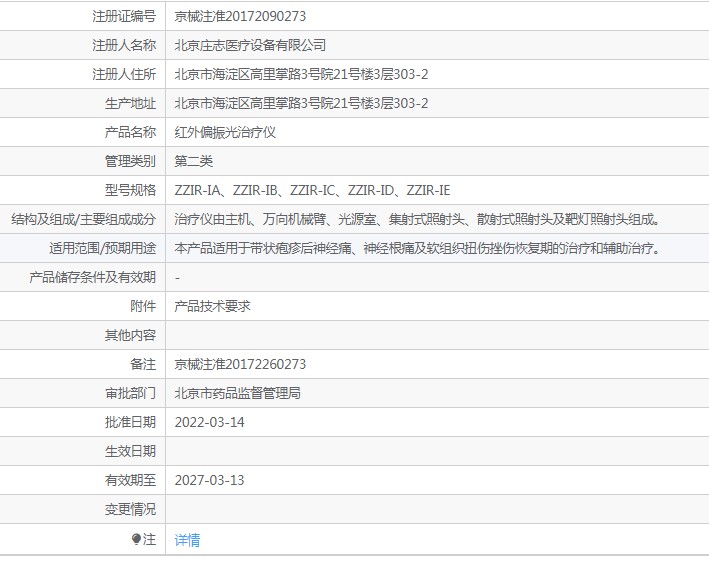This screenshot has height=567, width=709.
Task: Select approval date 2022-03-14
Action: click(209, 422)
